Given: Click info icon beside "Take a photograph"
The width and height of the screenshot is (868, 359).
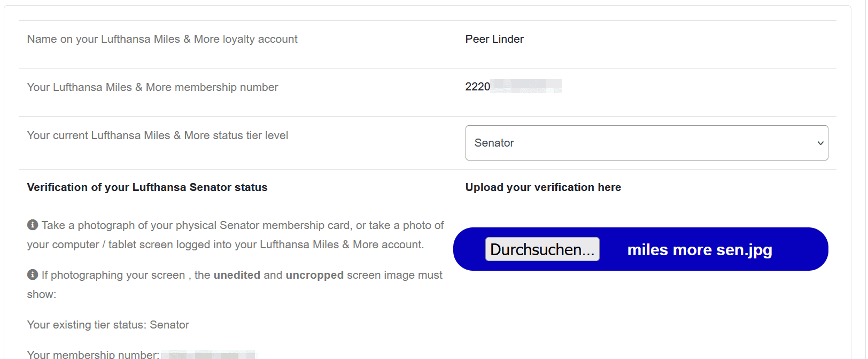Looking at the screenshot, I should pyautogui.click(x=33, y=225).
